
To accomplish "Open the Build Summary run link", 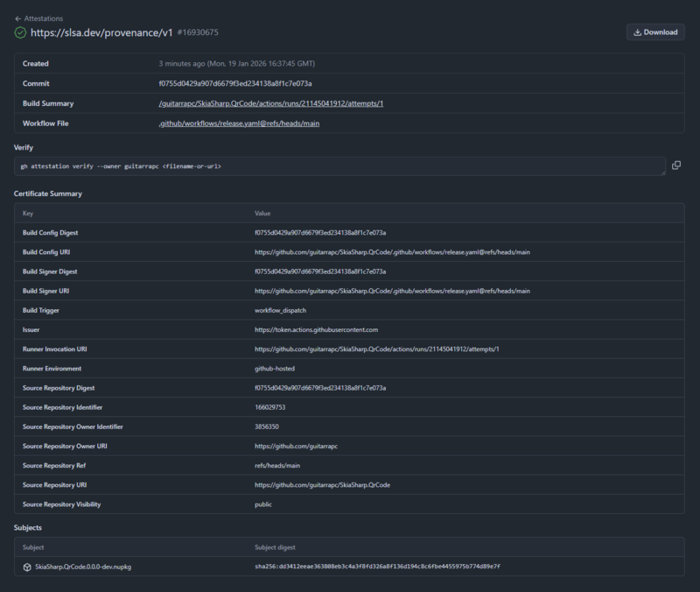I will [271, 103].
